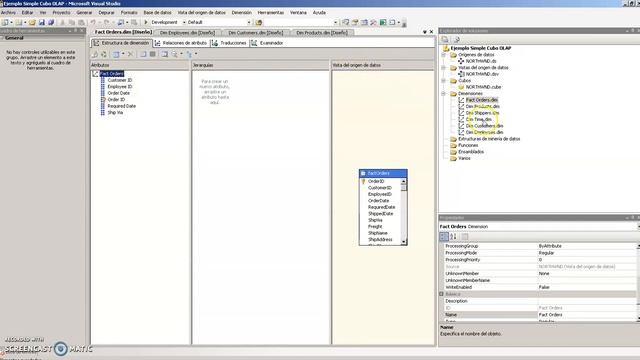Click the OrderID column in FactOrders table
Screen dimensions: 640x360
click(376, 181)
